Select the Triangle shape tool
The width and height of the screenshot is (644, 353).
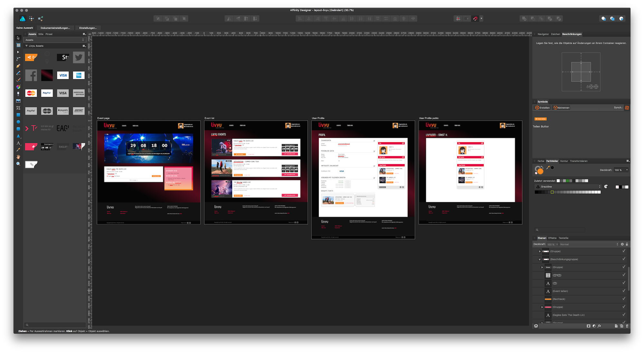tap(18, 136)
